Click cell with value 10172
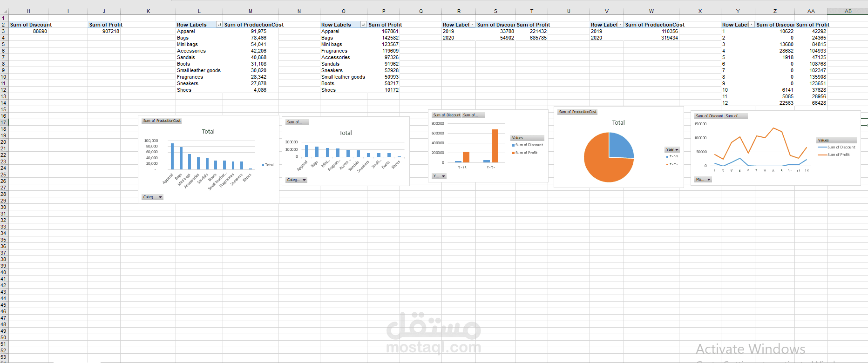The width and height of the screenshot is (868, 363). pos(384,90)
